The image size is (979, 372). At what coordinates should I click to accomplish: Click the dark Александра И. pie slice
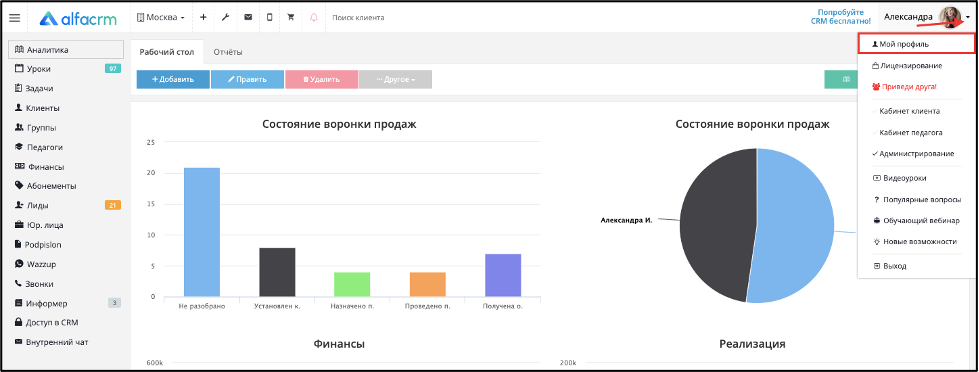(x=718, y=225)
